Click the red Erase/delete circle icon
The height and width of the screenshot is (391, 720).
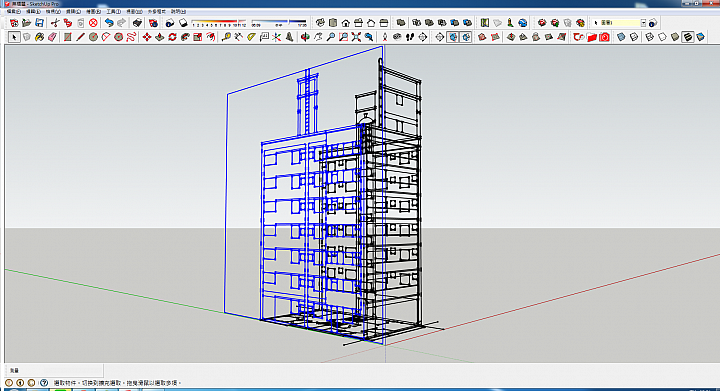coord(93,22)
